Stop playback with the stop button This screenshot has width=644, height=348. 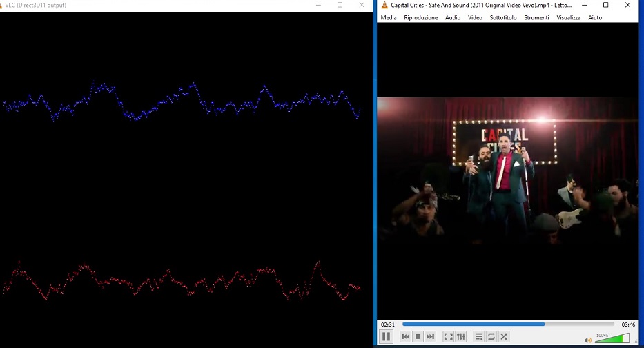(418, 336)
